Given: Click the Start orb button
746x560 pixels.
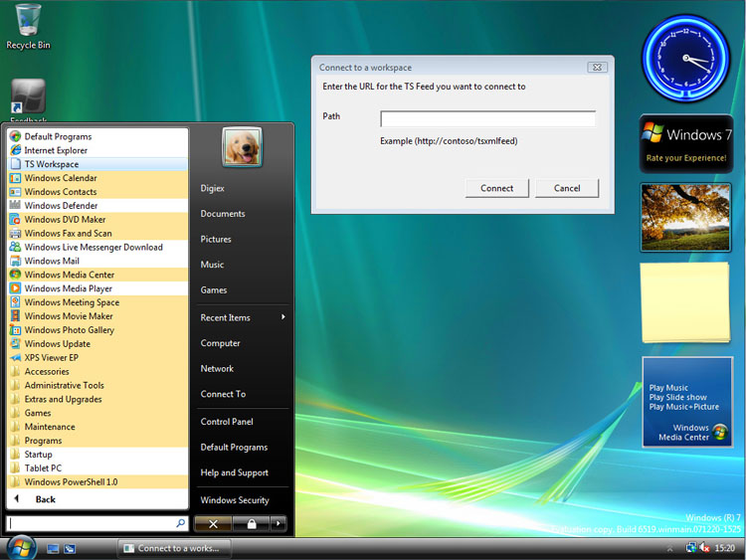Looking at the screenshot, I should tap(21, 547).
